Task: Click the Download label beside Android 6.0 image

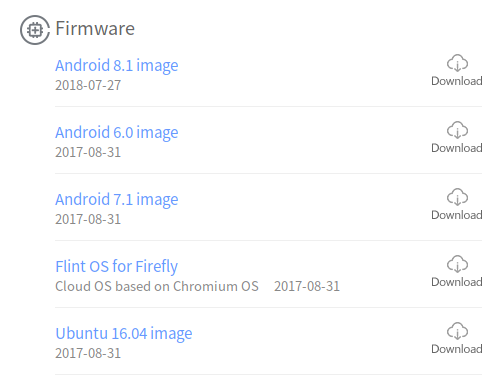Action: pyautogui.click(x=457, y=148)
